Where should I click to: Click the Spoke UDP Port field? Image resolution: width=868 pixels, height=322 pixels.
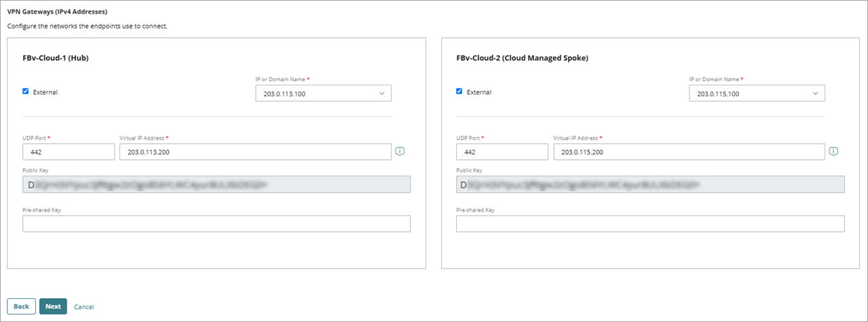coord(502,152)
